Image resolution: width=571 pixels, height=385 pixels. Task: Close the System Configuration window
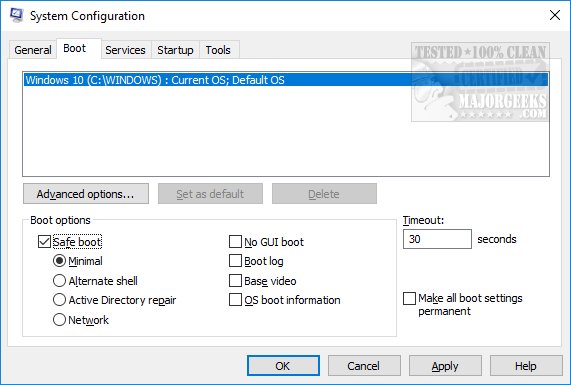click(555, 15)
